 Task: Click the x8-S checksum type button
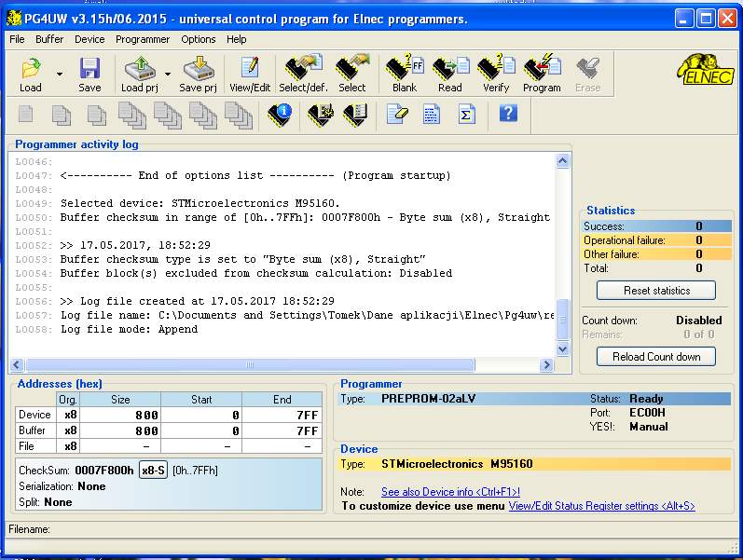pos(153,470)
